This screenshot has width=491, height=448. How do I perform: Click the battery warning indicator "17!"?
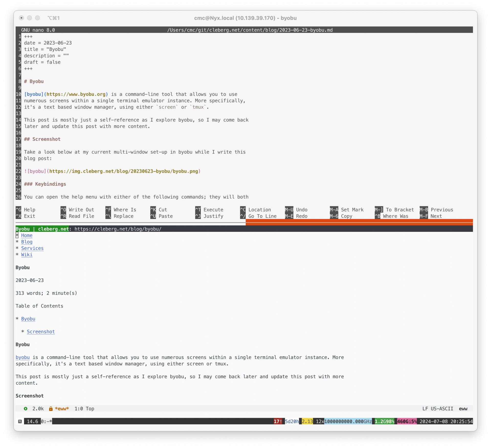click(278, 421)
